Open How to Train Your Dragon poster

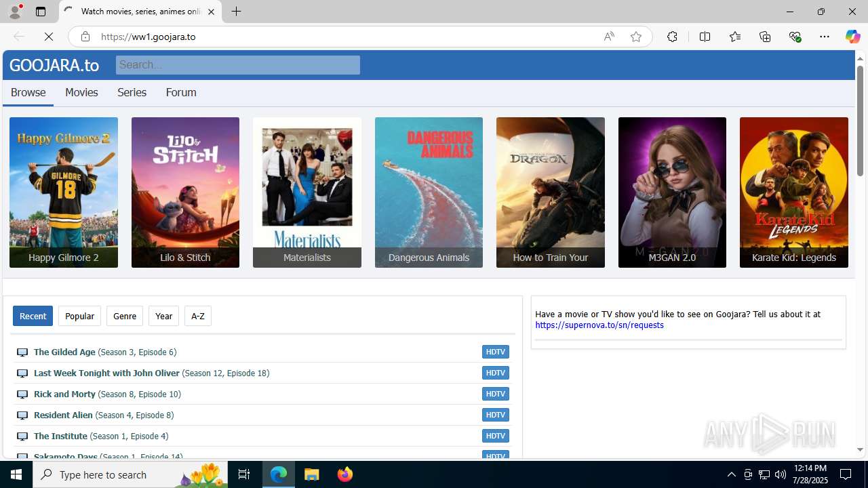tap(551, 192)
